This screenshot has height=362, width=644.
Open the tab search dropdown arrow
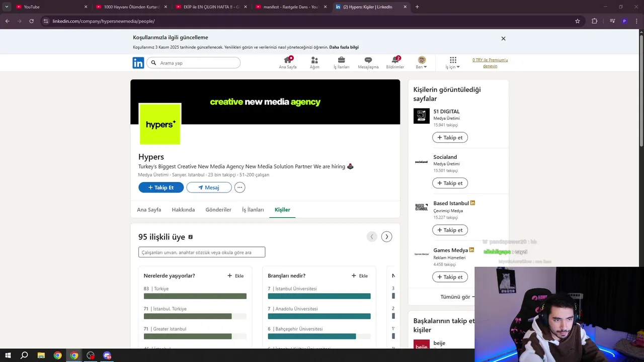click(x=7, y=7)
